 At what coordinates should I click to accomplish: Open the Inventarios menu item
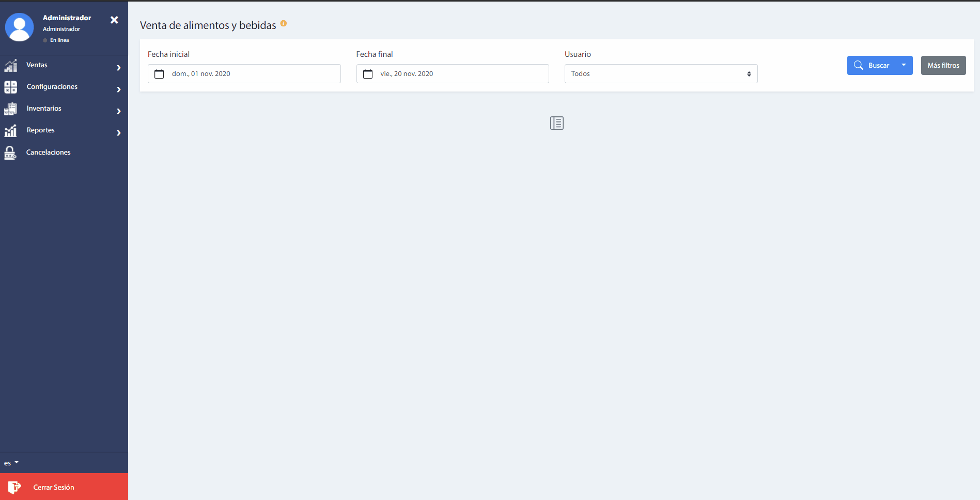click(44, 109)
